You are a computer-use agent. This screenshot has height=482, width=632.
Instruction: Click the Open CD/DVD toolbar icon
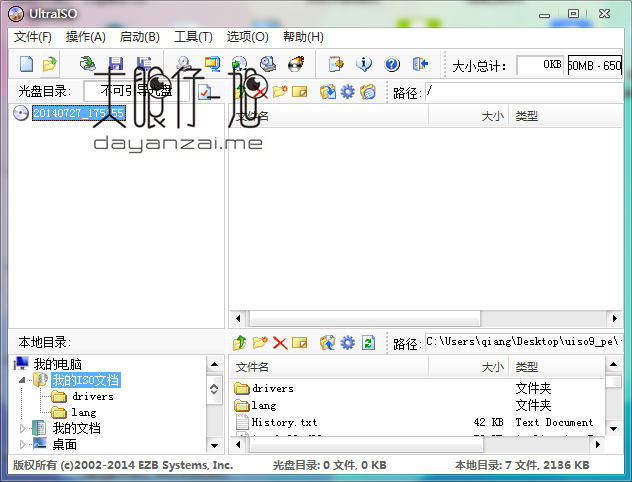point(87,64)
